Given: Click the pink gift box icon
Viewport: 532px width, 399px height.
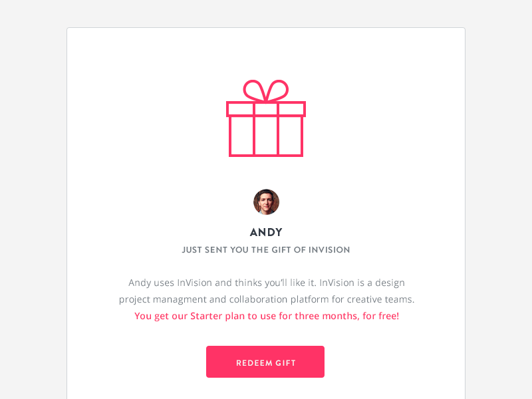Looking at the screenshot, I should point(266,118).
